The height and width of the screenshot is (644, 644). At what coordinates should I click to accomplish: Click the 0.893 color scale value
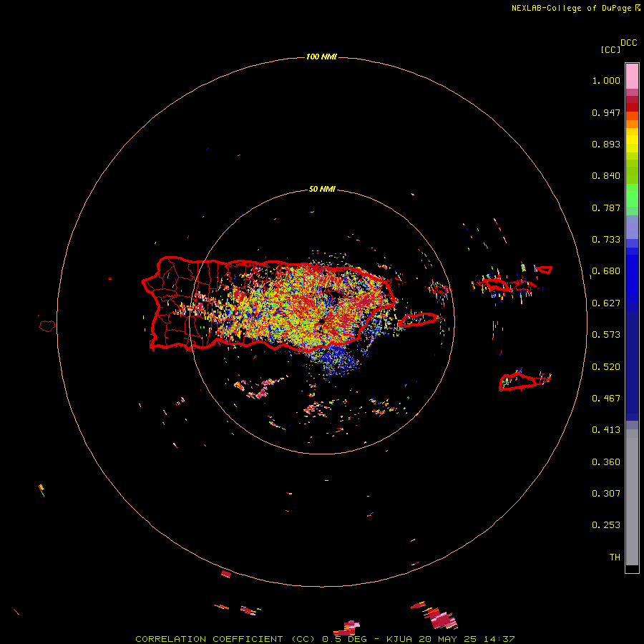(606, 144)
